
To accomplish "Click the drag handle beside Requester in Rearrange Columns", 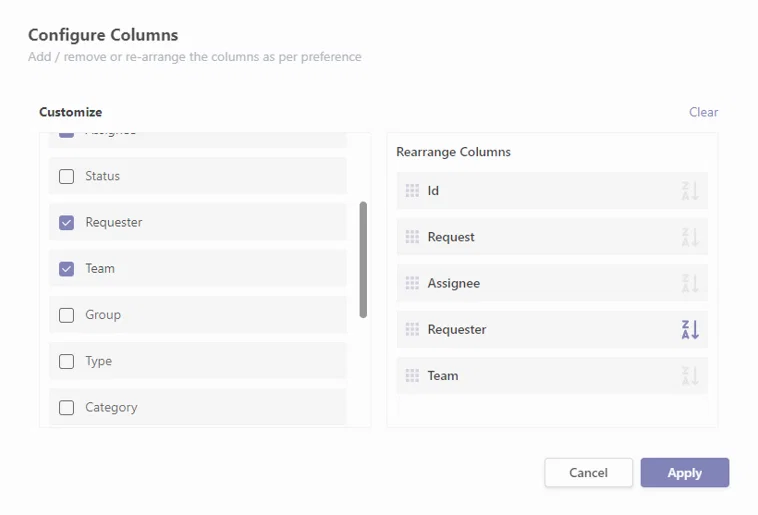I will 412,329.
